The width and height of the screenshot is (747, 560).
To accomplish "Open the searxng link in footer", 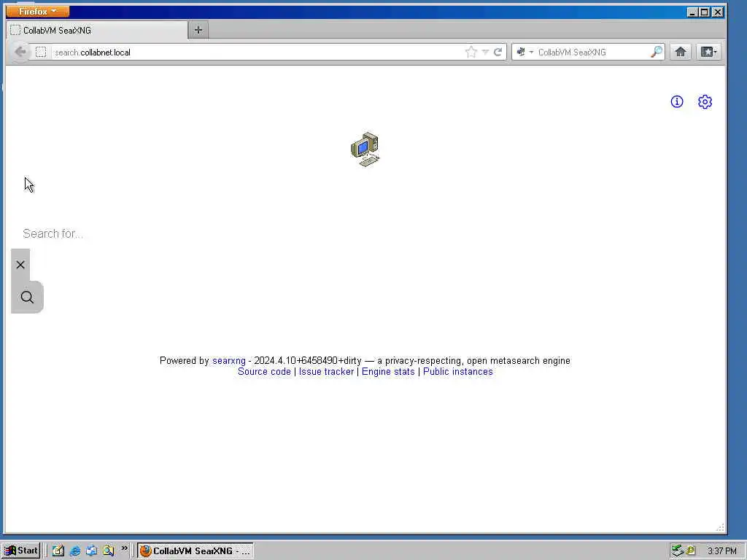I will [x=228, y=360].
